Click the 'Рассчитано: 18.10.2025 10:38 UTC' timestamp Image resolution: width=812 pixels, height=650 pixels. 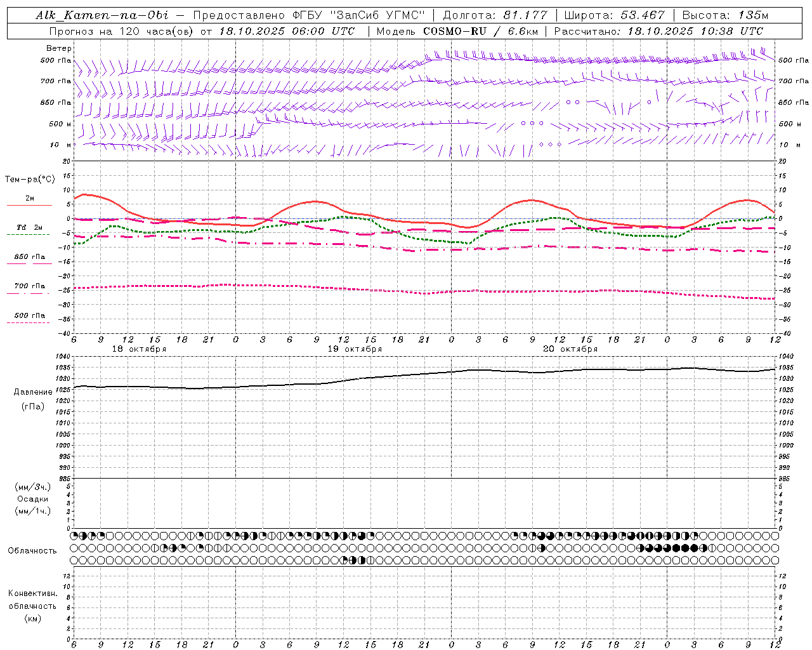(658, 31)
